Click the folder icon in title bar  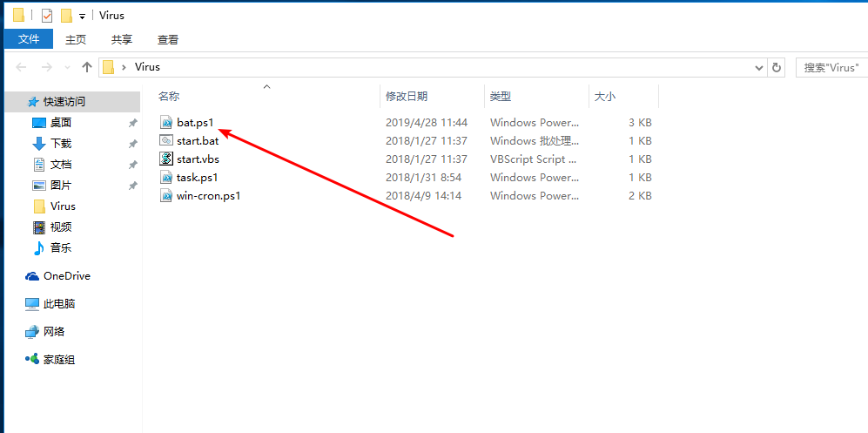18,15
